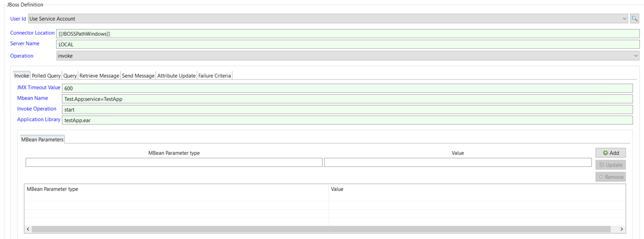Open the Query tab
Screen dimensions: 644x239
click(70, 76)
